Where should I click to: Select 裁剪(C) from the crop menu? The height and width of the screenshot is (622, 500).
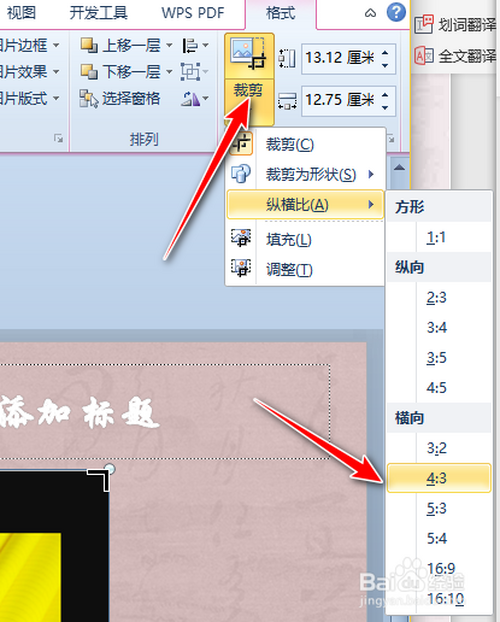pyautogui.click(x=306, y=144)
